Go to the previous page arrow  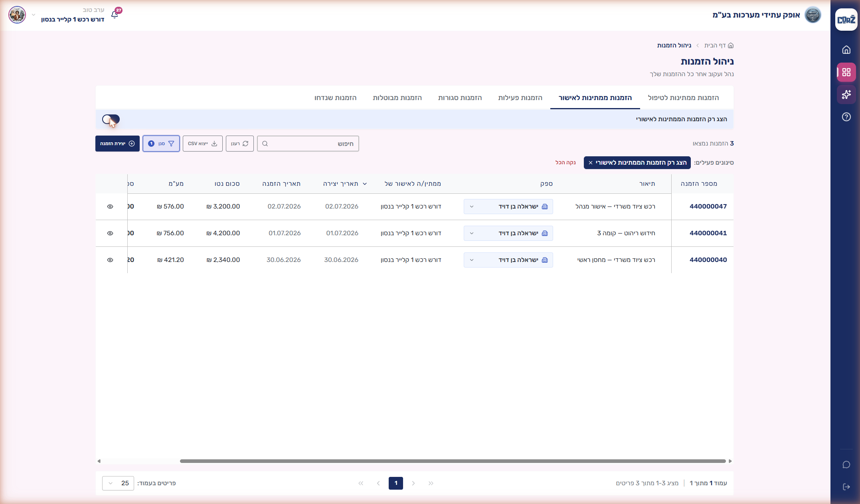[x=413, y=483]
